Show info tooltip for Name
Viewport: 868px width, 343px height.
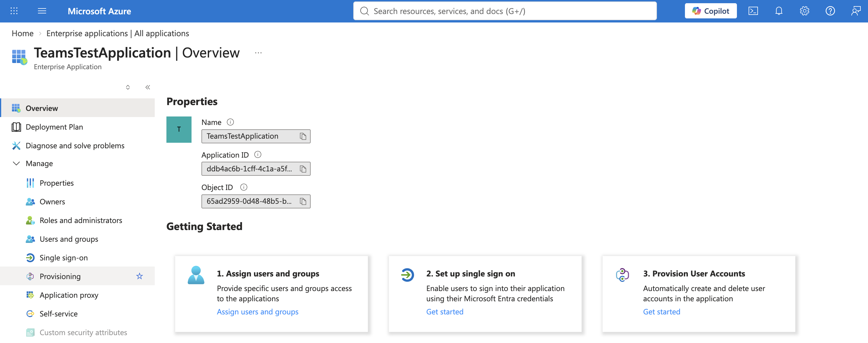click(230, 122)
